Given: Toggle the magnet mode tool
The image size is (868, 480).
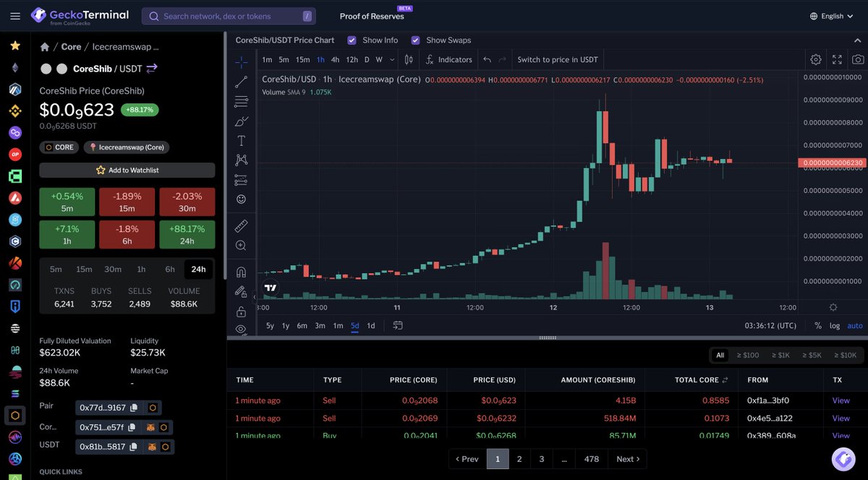Looking at the screenshot, I should pos(241,273).
